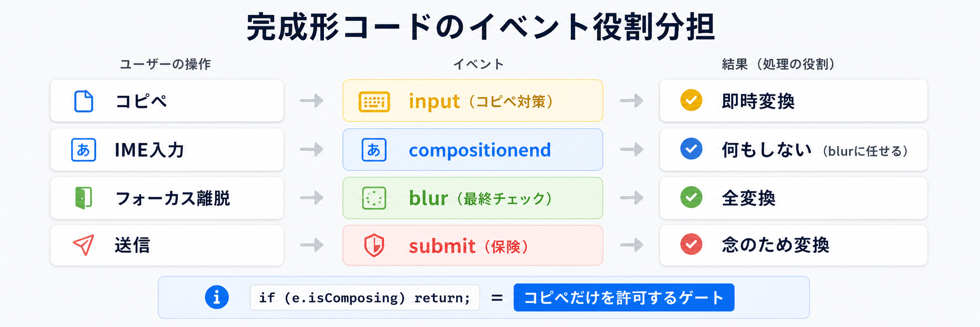Click the 結果（処理の役割） column header
Image resolution: width=980 pixels, height=327 pixels.
click(x=778, y=64)
